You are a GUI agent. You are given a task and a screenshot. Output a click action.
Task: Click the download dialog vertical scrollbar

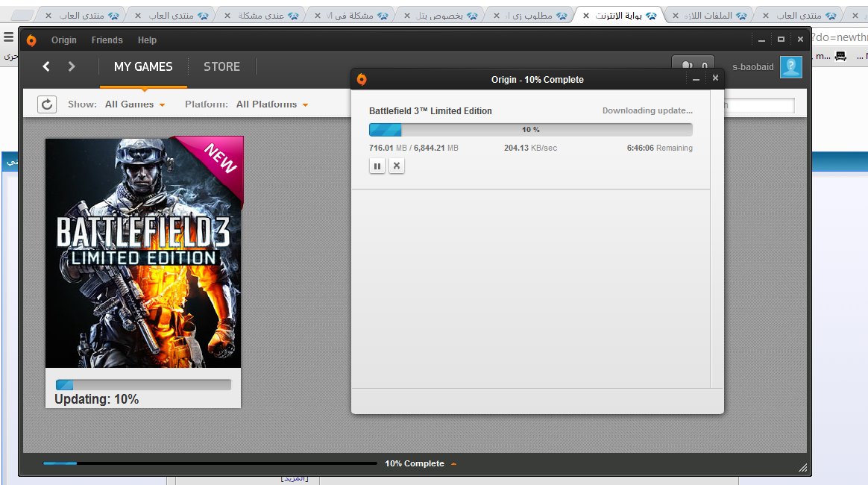717,239
